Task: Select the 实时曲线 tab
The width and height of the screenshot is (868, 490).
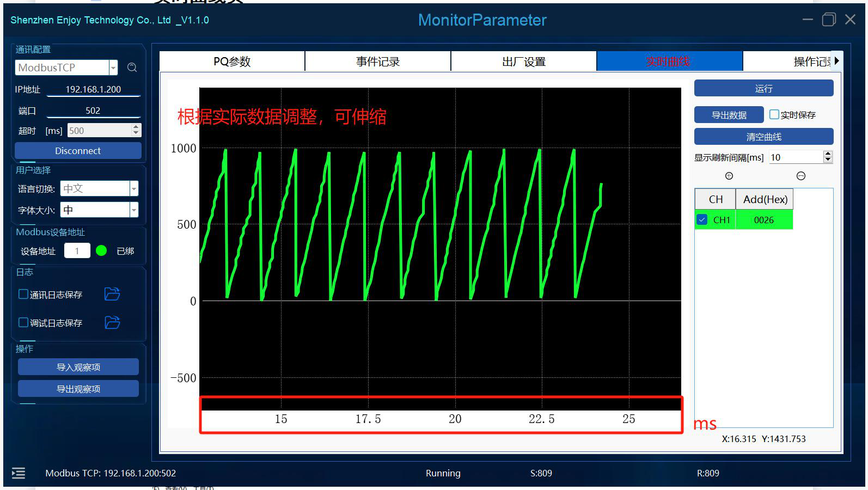Action: coord(670,62)
